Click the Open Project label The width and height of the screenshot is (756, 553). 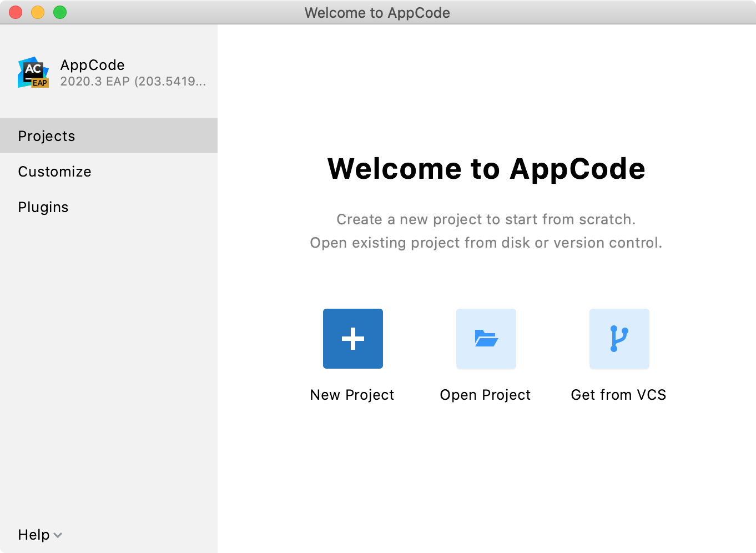[x=485, y=395]
